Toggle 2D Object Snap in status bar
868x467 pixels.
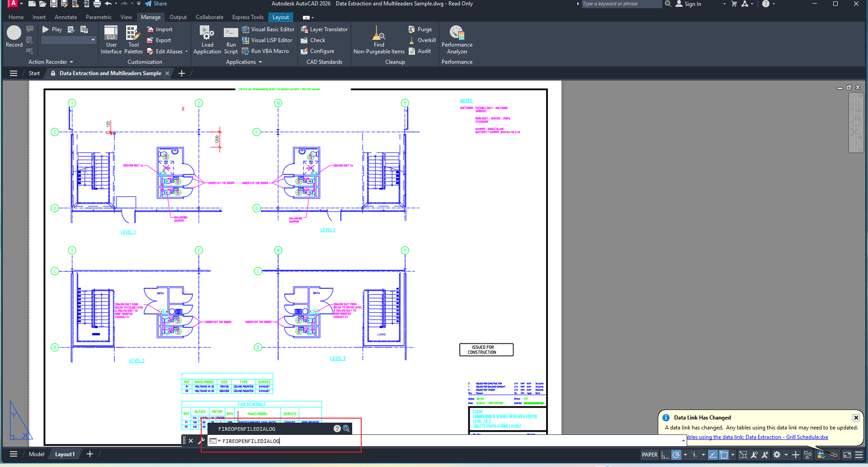(x=724, y=455)
